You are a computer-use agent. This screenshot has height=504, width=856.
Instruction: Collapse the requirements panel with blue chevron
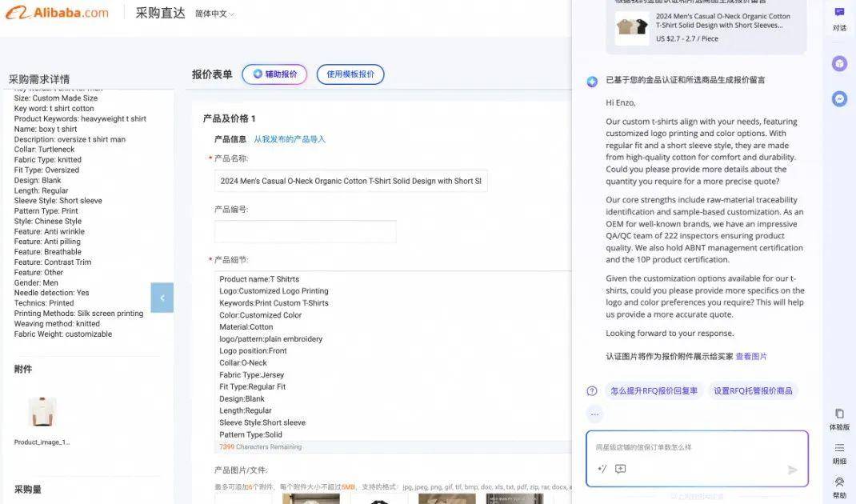(x=162, y=297)
